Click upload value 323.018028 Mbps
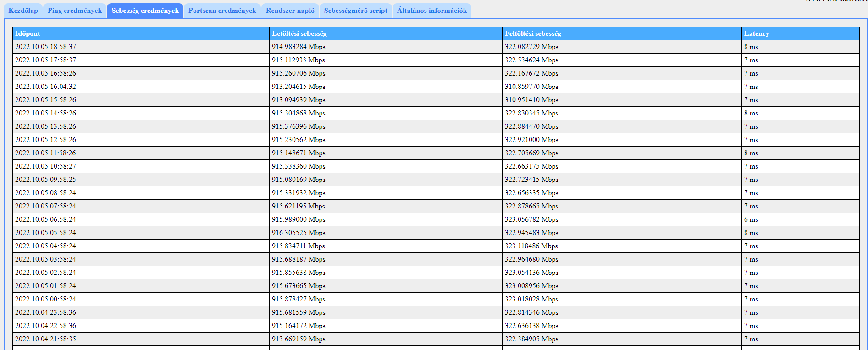The image size is (868, 350). tap(531, 299)
